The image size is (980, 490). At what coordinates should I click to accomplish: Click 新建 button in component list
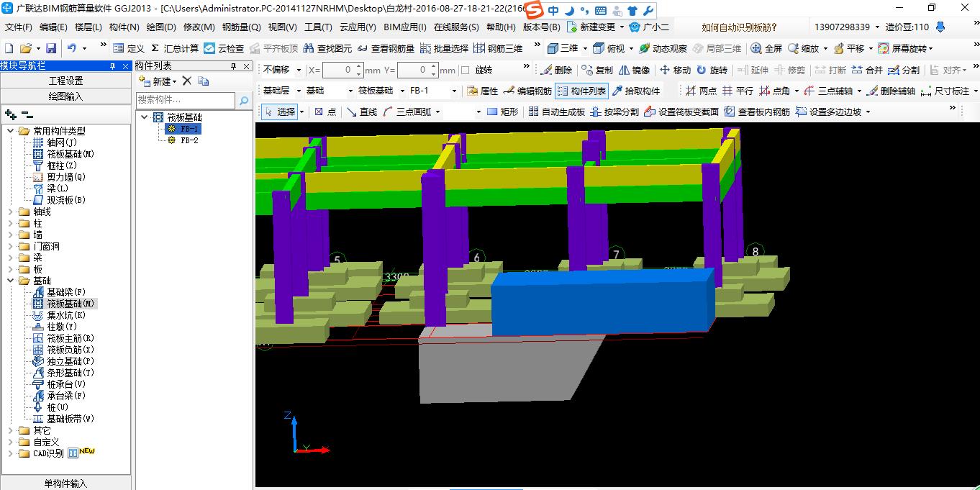[x=158, y=81]
